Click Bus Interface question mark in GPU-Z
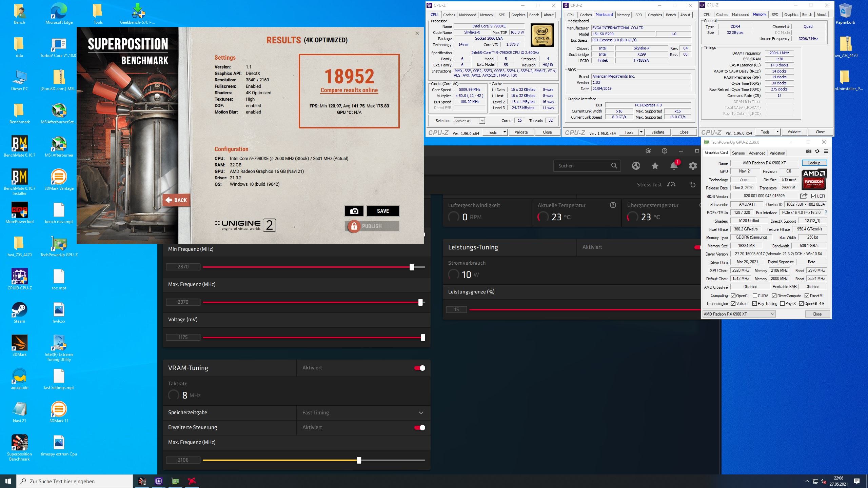 (826, 212)
